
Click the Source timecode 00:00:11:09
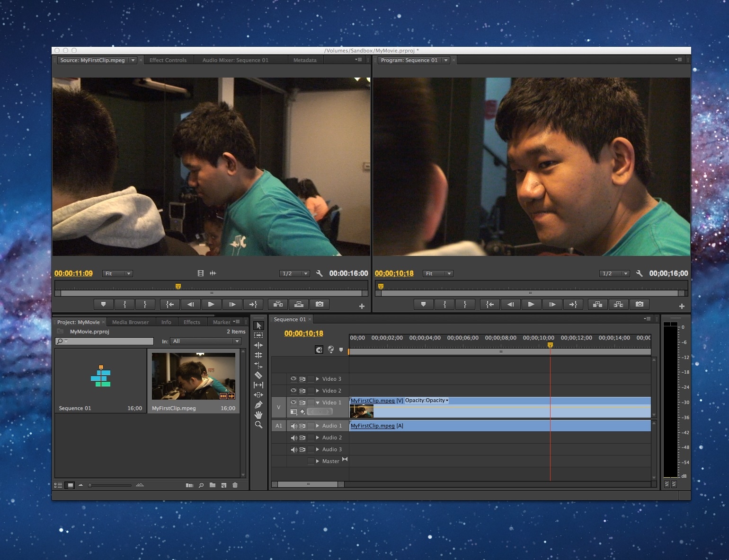click(x=73, y=273)
